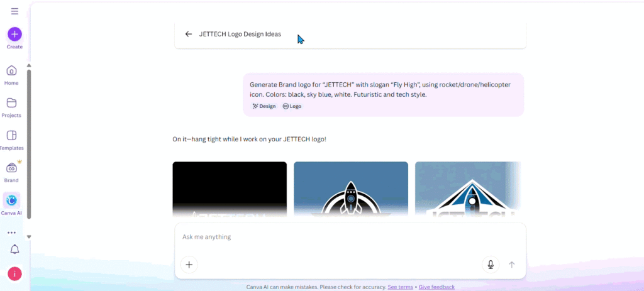Select Canva AI sidebar icon
This screenshot has width=644, height=291.
click(x=11, y=200)
